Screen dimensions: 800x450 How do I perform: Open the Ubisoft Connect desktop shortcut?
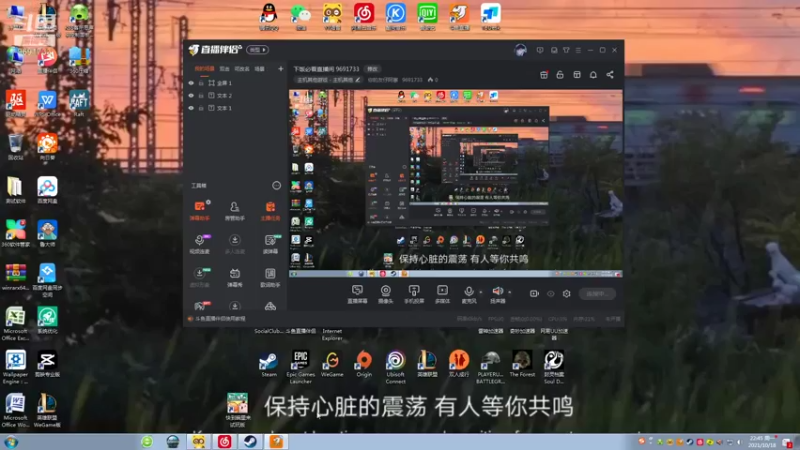pos(395,367)
